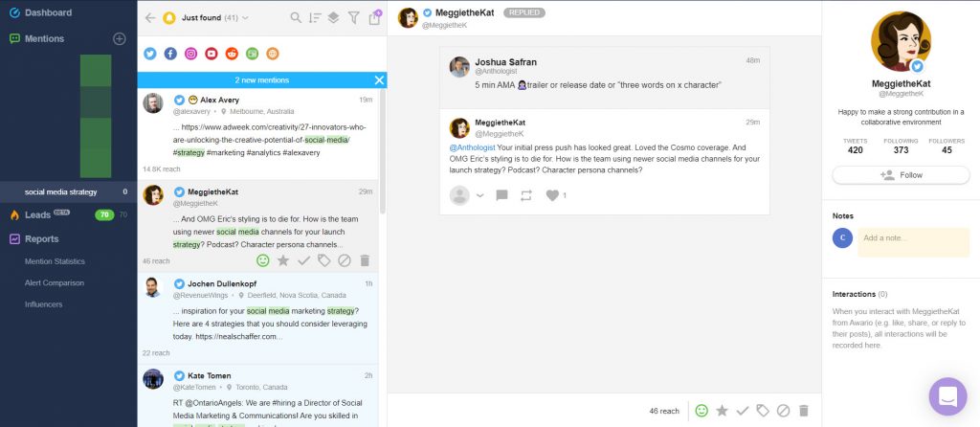Filter mentions by Facebook source
The width and height of the screenshot is (980, 427).
tap(170, 54)
